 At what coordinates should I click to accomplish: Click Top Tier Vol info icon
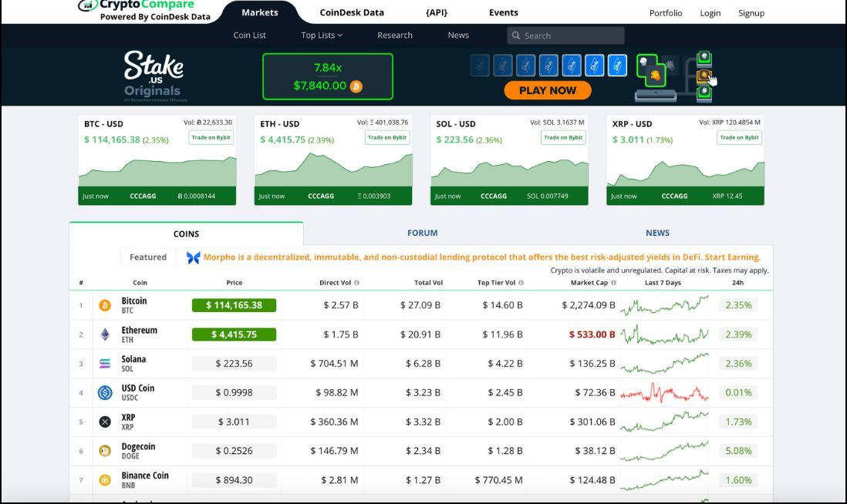point(521,283)
